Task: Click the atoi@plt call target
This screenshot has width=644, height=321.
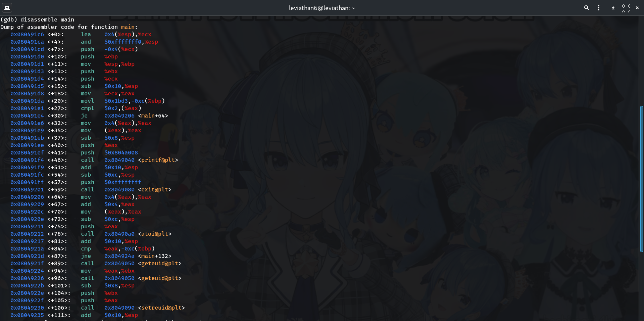Action: click(154, 234)
